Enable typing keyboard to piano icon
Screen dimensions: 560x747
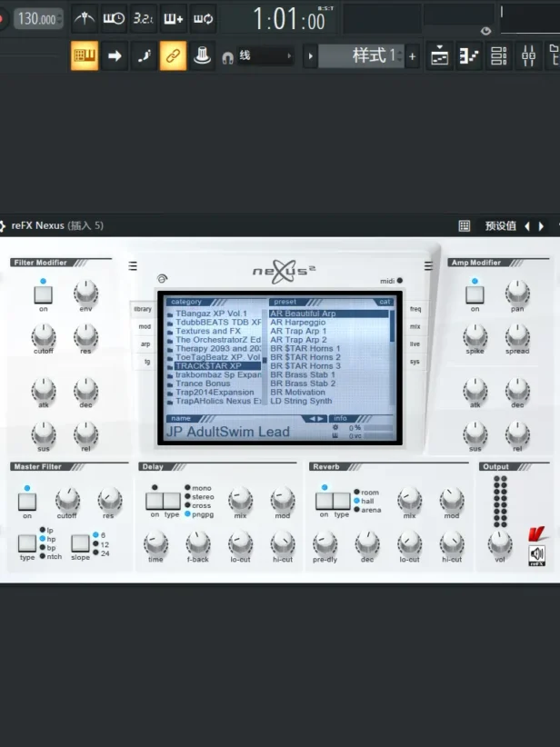pos(85,55)
